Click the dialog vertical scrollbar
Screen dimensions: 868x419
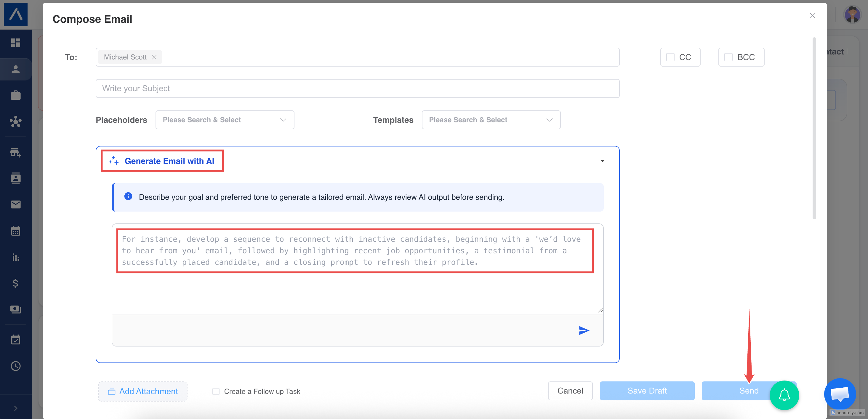[814, 128]
